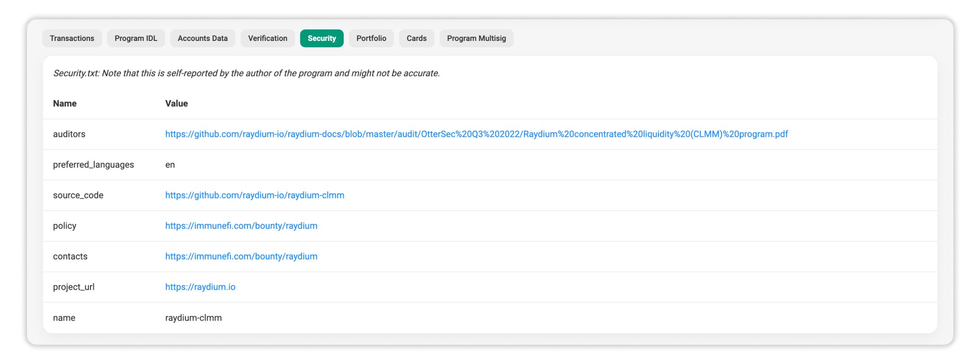The height and width of the screenshot is (364, 980).
Task: Click the Security.txt self-reported note
Action: pyautogui.click(x=246, y=73)
